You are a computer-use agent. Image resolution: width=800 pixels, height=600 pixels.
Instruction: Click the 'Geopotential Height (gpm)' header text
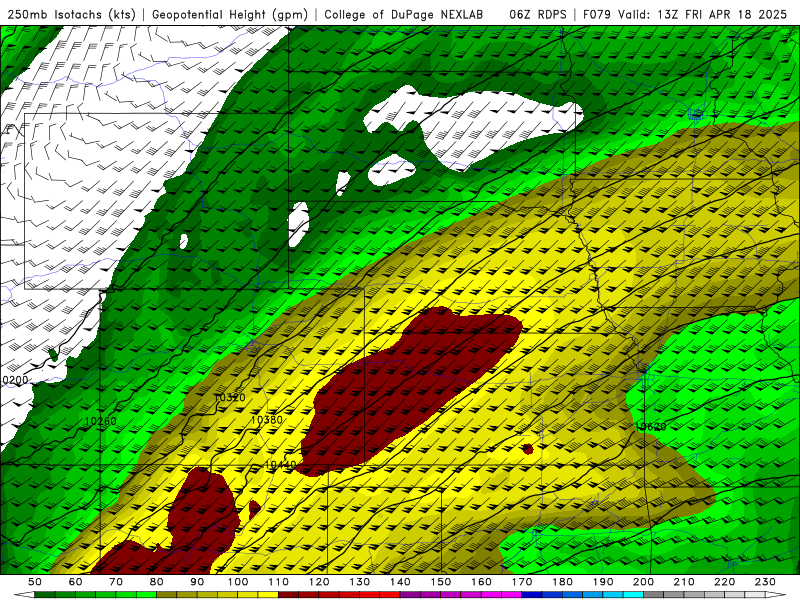click(230, 15)
